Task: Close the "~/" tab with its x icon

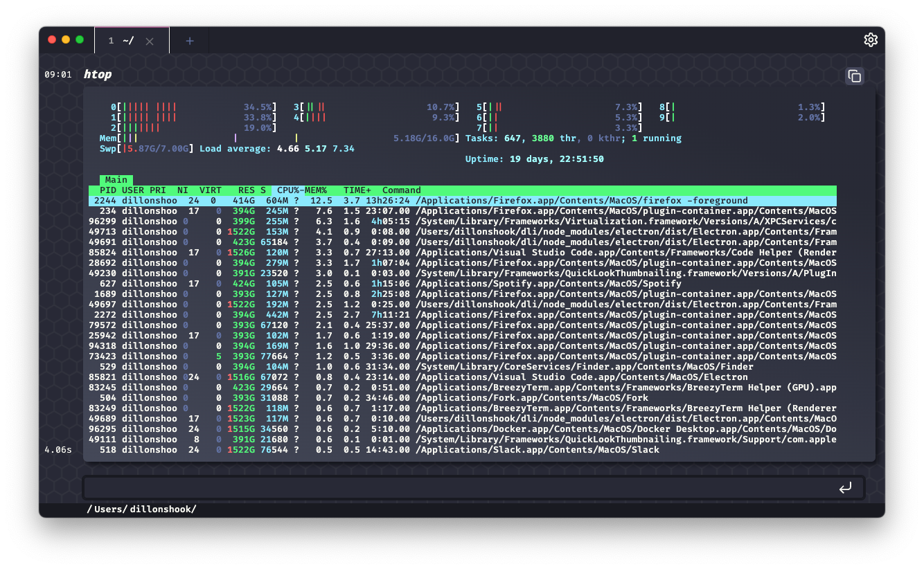Action: click(x=150, y=40)
